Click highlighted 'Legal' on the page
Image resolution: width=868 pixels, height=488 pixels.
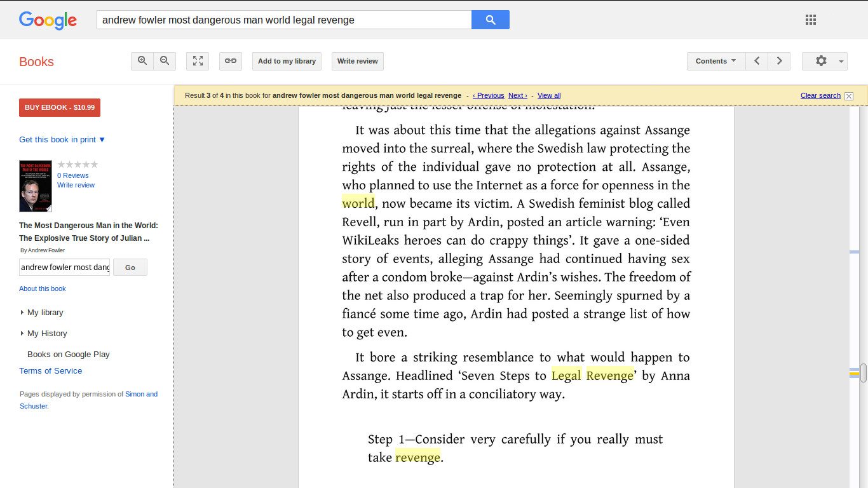point(566,376)
